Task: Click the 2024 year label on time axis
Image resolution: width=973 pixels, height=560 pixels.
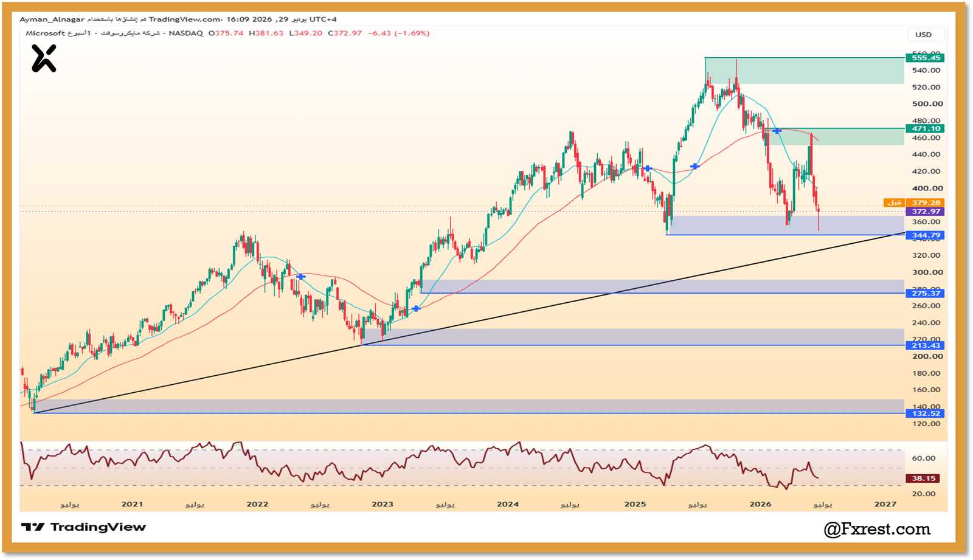Action: 508,504
